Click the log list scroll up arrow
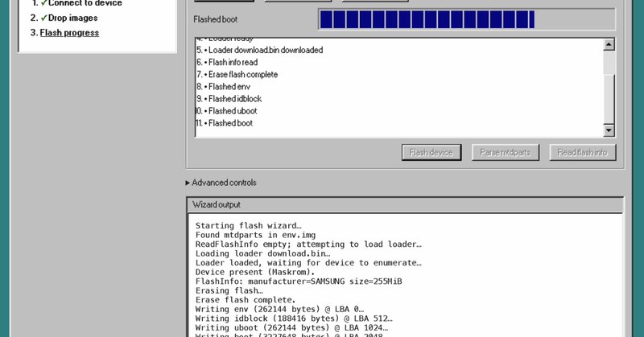The height and width of the screenshot is (337, 644). click(x=609, y=44)
